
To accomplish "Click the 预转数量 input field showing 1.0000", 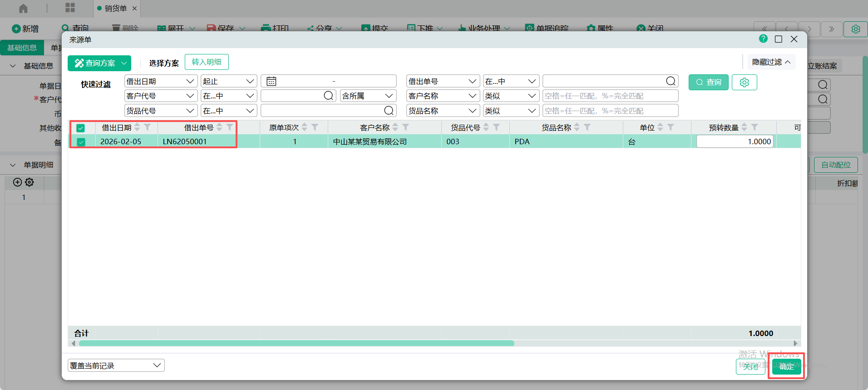I will pos(735,141).
